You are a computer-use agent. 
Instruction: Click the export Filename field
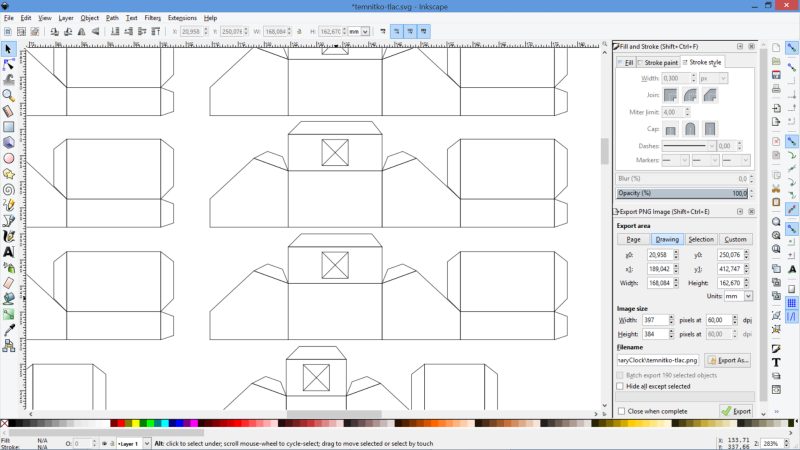658,360
